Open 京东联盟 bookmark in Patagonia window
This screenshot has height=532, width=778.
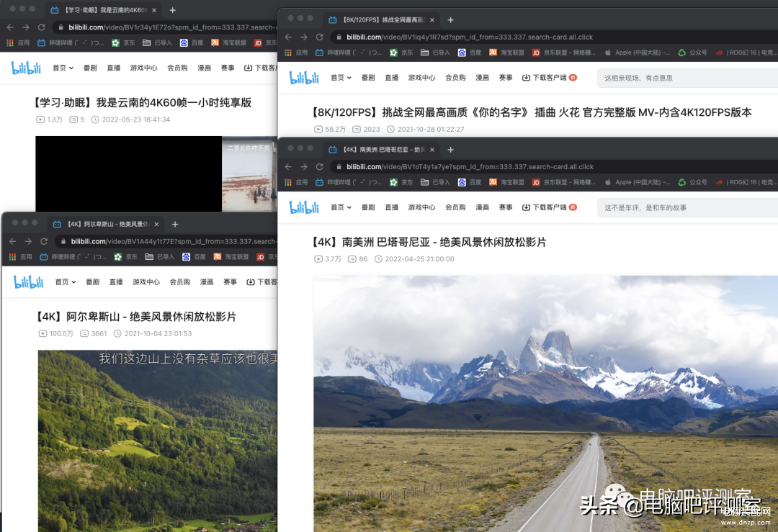(563, 182)
